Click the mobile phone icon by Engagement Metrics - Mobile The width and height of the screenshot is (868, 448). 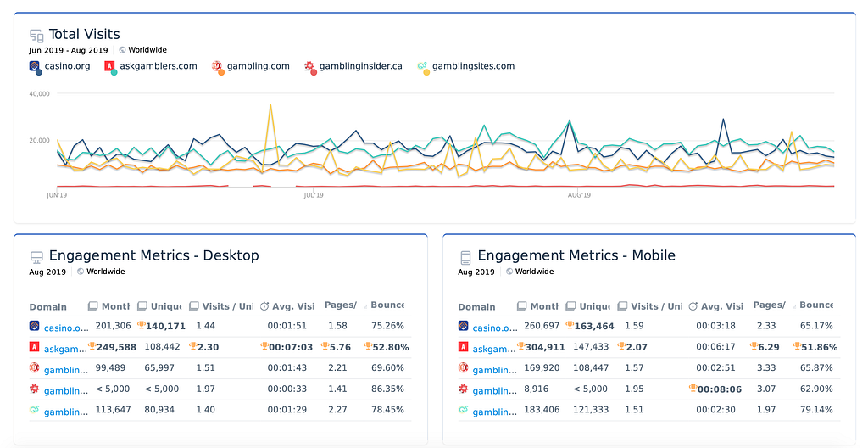(465, 257)
